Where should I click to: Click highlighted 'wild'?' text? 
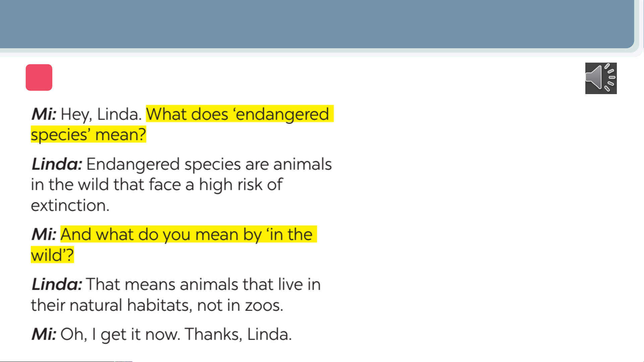pyautogui.click(x=52, y=255)
